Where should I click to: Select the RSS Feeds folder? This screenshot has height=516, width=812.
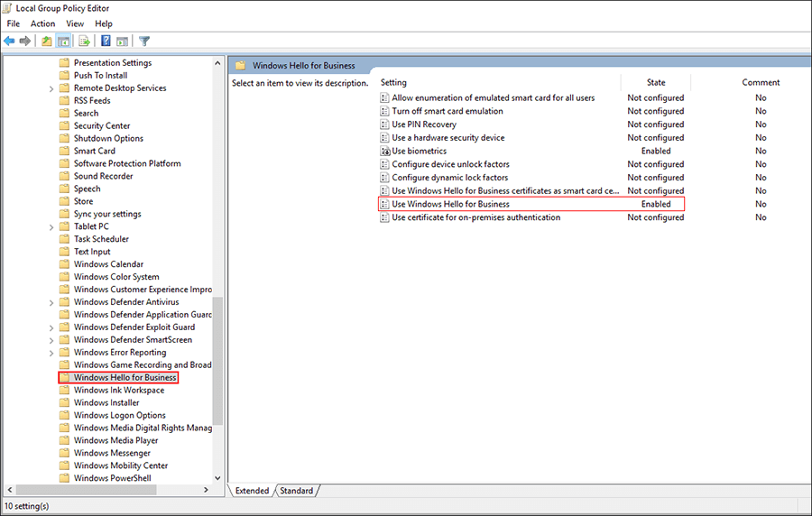click(x=92, y=101)
